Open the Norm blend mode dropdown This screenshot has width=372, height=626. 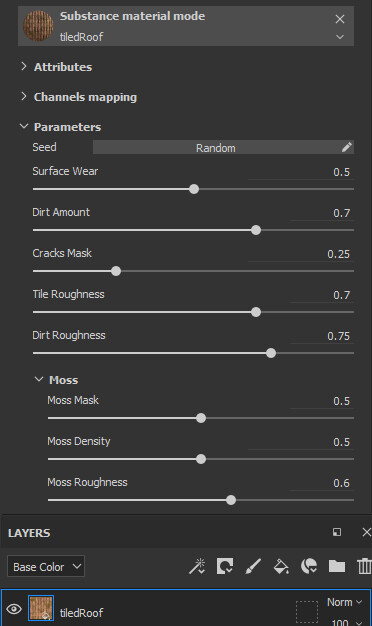pyautogui.click(x=344, y=602)
